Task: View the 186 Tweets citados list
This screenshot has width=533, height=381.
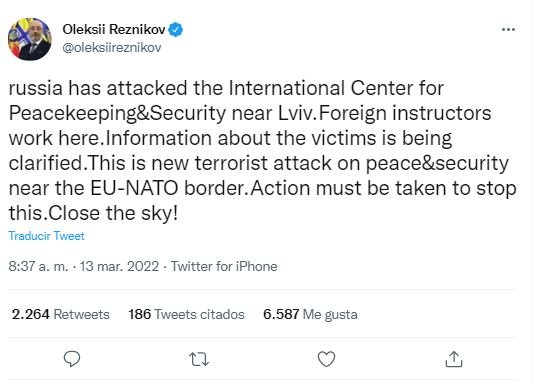Action: tap(186, 314)
